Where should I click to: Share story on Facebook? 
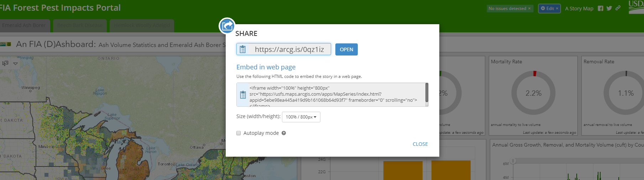click(x=601, y=9)
